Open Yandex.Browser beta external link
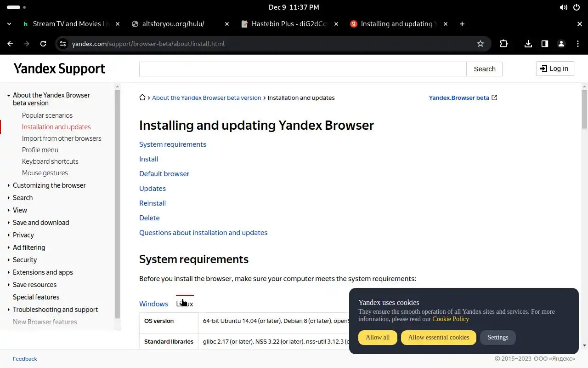Viewport: 588px width, 368px height. 463,98
